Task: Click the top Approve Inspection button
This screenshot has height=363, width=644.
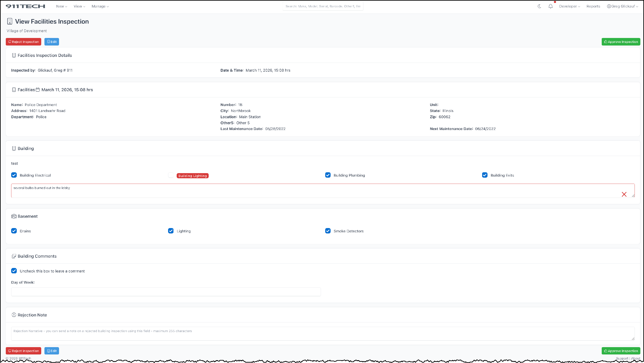Action: click(x=621, y=42)
